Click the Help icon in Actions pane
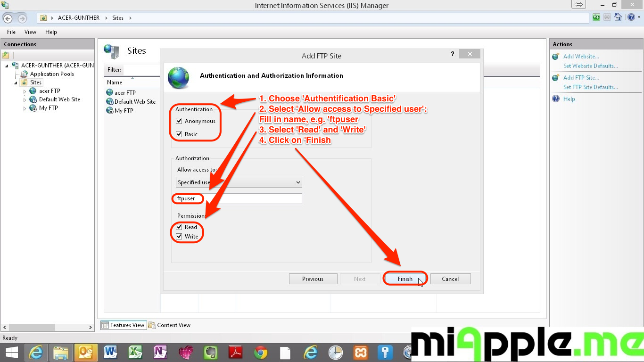The image size is (644, 362). (556, 99)
